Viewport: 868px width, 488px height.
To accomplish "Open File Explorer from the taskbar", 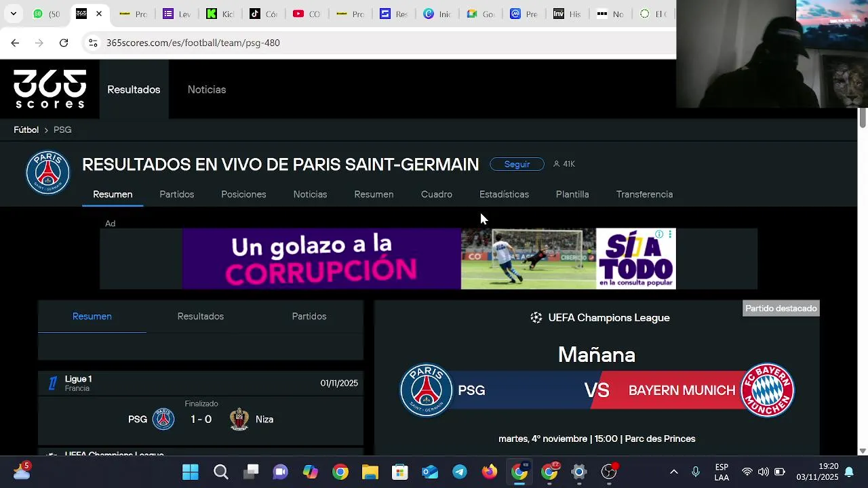I will (x=370, y=472).
